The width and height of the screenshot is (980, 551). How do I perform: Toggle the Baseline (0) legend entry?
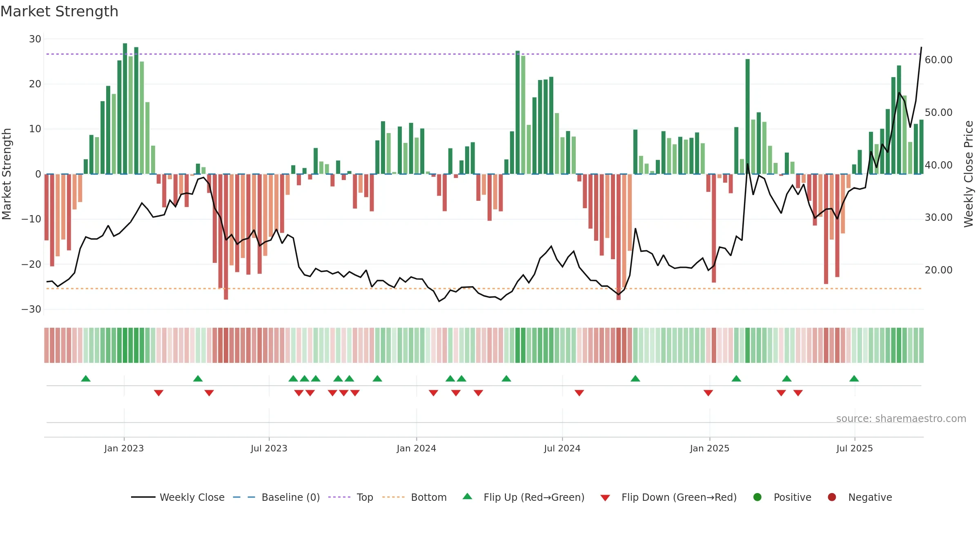[276, 497]
